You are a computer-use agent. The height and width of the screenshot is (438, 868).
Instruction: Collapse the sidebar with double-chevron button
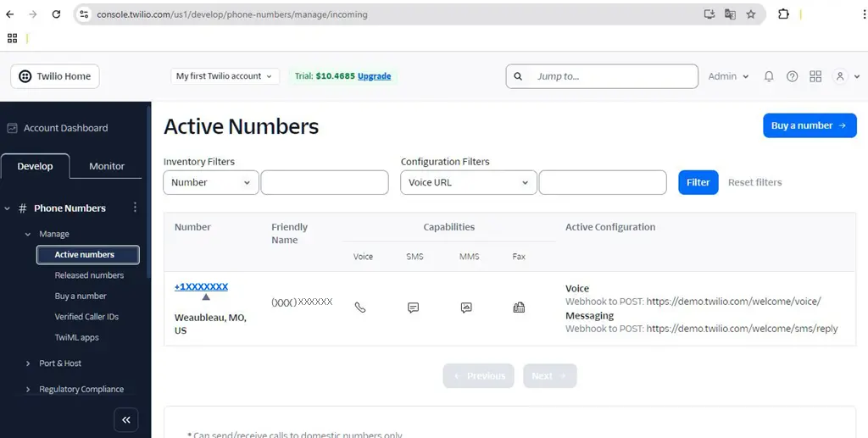pos(126,419)
